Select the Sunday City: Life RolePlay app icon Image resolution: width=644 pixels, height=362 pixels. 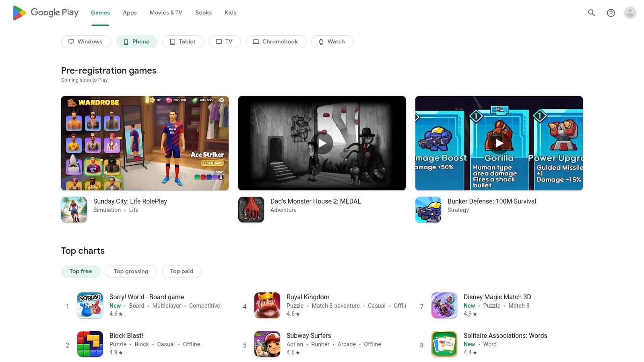(74, 209)
